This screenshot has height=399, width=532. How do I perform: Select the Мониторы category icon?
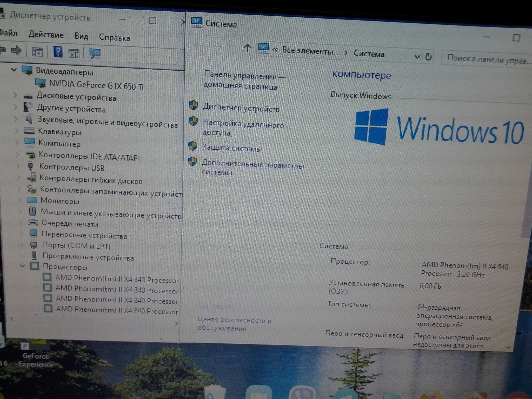(32, 200)
